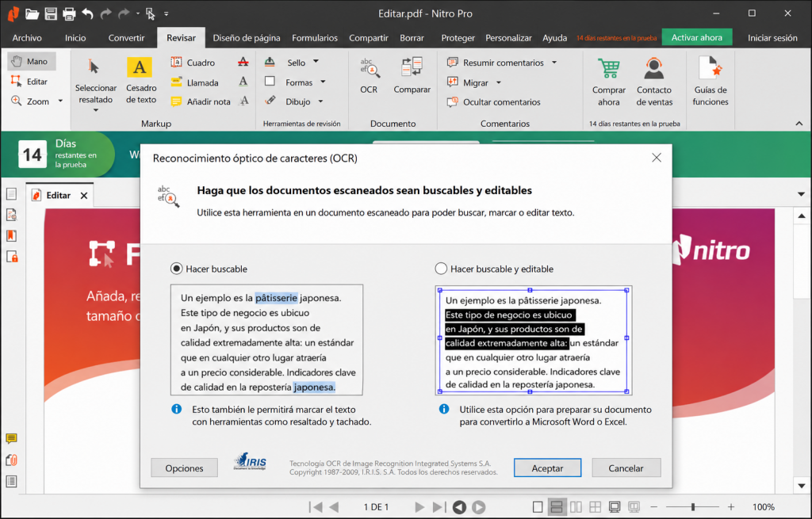Open Comprar ahora shopping cart
Viewport: 812px width, 519px height.
[x=608, y=82]
